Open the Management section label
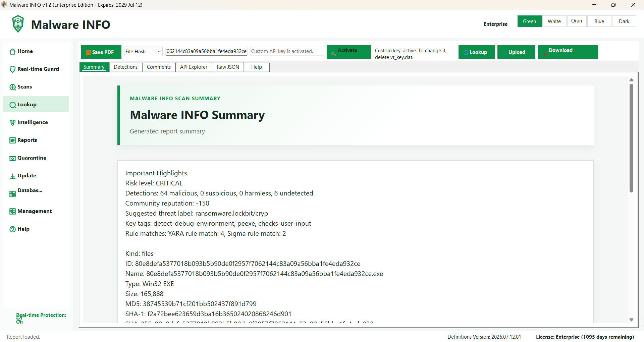Viewport: 644px width, 342px height. pos(35,211)
